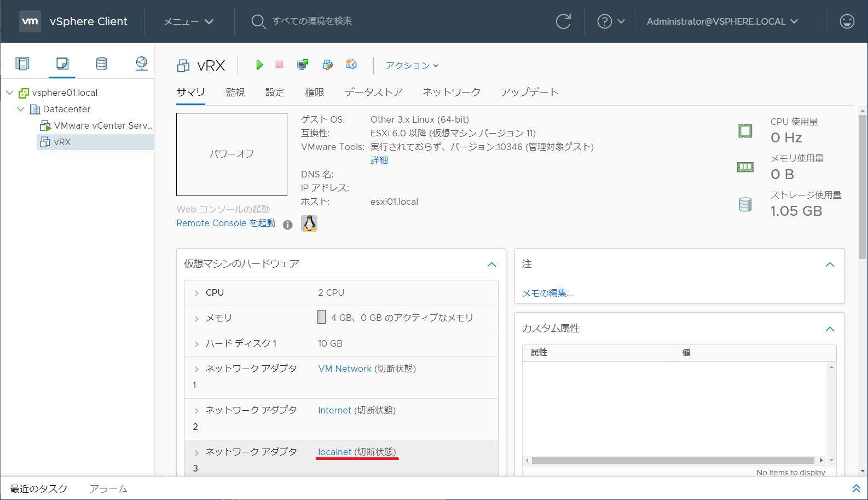The height and width of the screenshot is (500, 868).
Task: Click the search magnifier icon
Action: tap(258, 21)
